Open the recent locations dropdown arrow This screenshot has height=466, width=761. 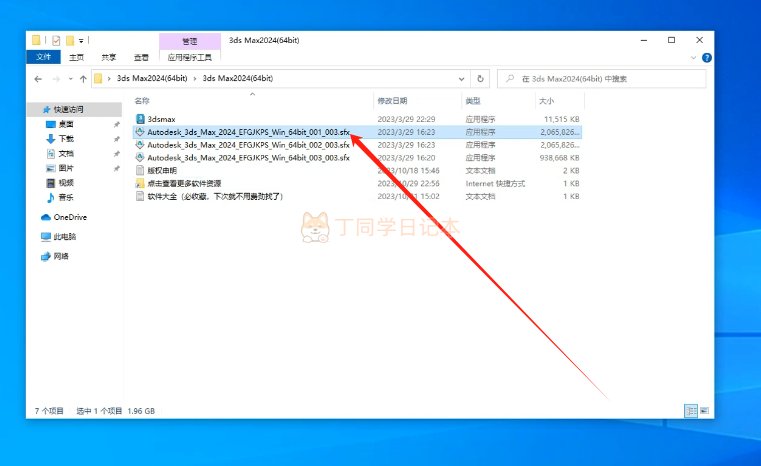point(70,79)
